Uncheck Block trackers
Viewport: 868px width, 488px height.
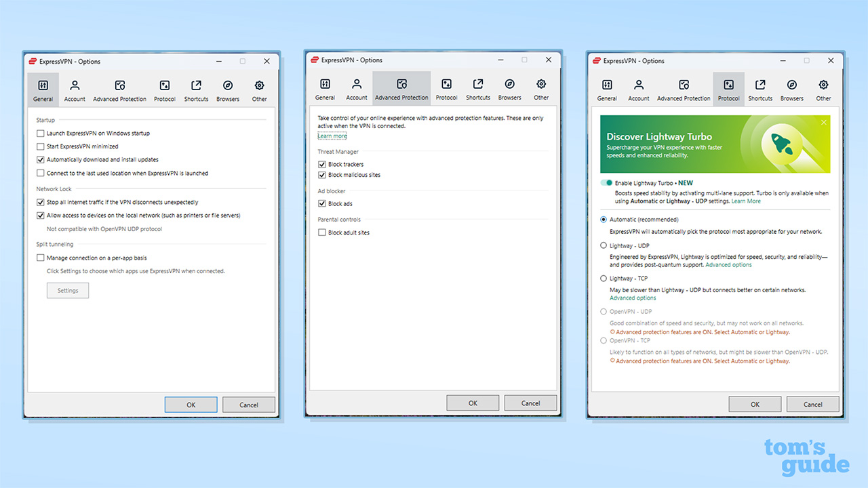pos(322,165)
